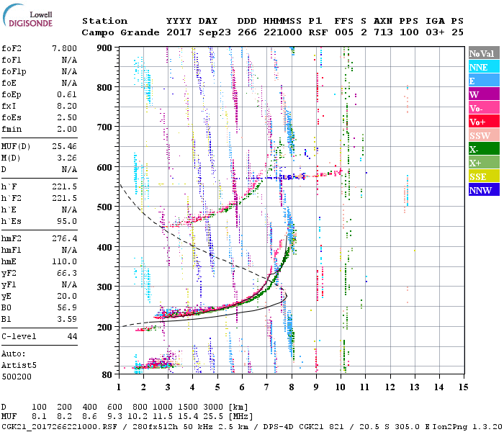The width and height of the screenshot is (504, 432).
Task: Click the 900 km height axis label
Action: (104, 48)
